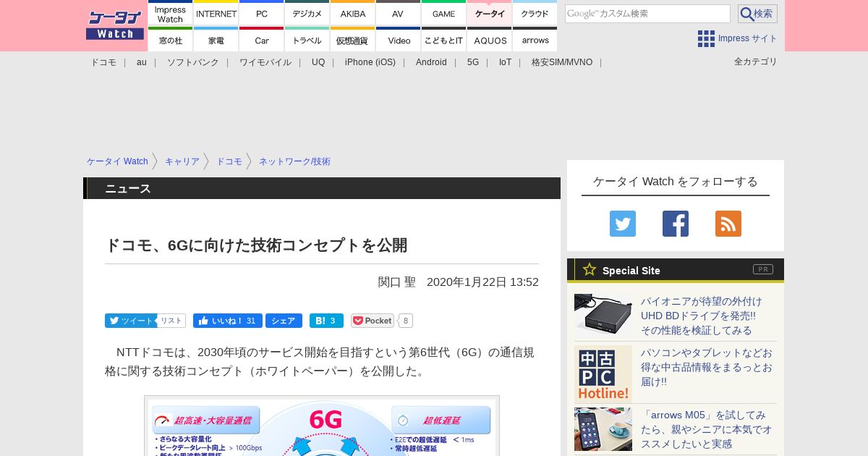Select the ケータイ tab
Screen dimensions: 868x456
489,14
